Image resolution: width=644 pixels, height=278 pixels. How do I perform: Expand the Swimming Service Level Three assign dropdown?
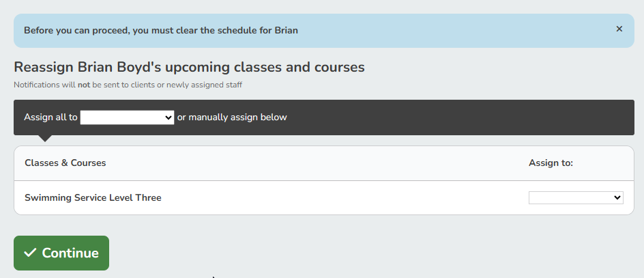click(x=575, y=197)
